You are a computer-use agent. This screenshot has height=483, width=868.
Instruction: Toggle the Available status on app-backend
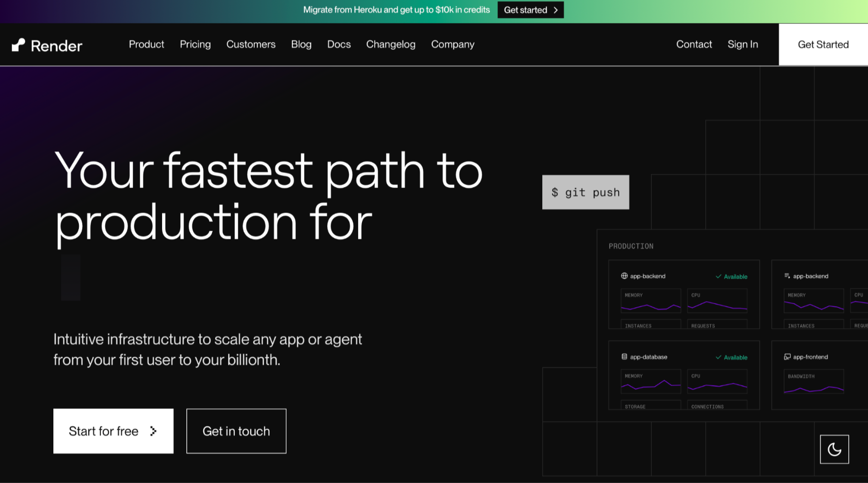tap(731, 276)
